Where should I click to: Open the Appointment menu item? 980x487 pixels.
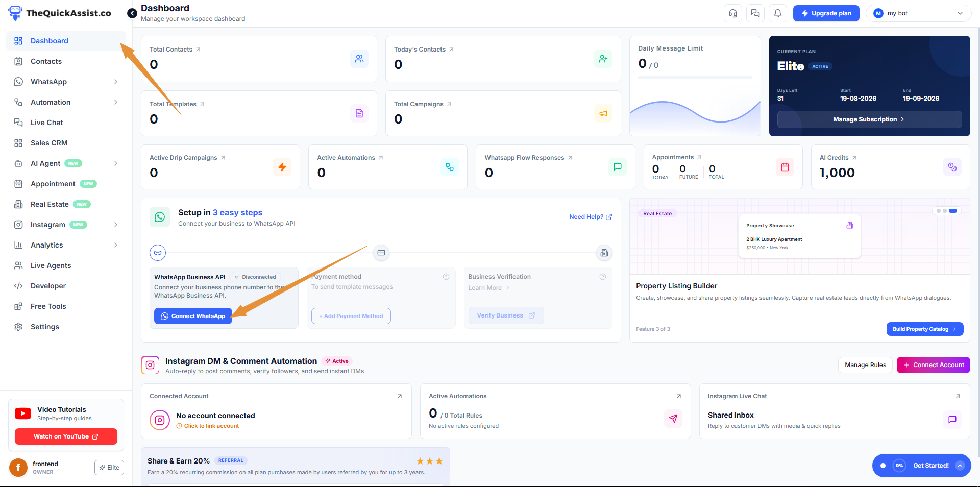click(66, 184)
